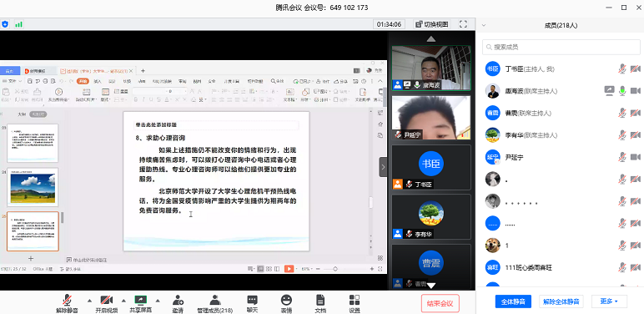Click the meeting timer 01:34:06
Screen dimensions: 644x314
389,24
